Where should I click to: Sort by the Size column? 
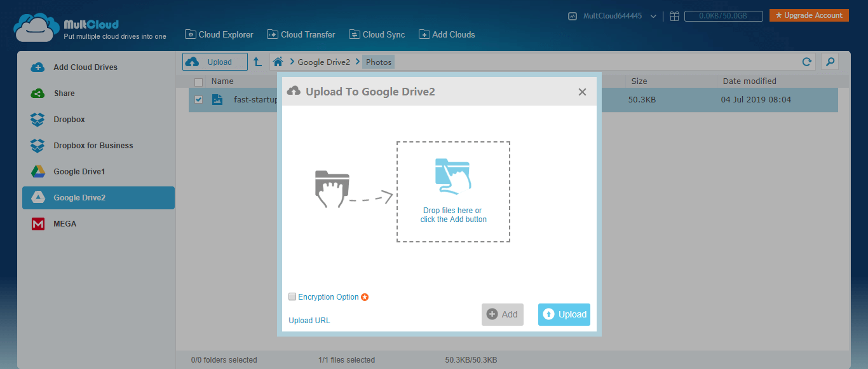point(639,81)
